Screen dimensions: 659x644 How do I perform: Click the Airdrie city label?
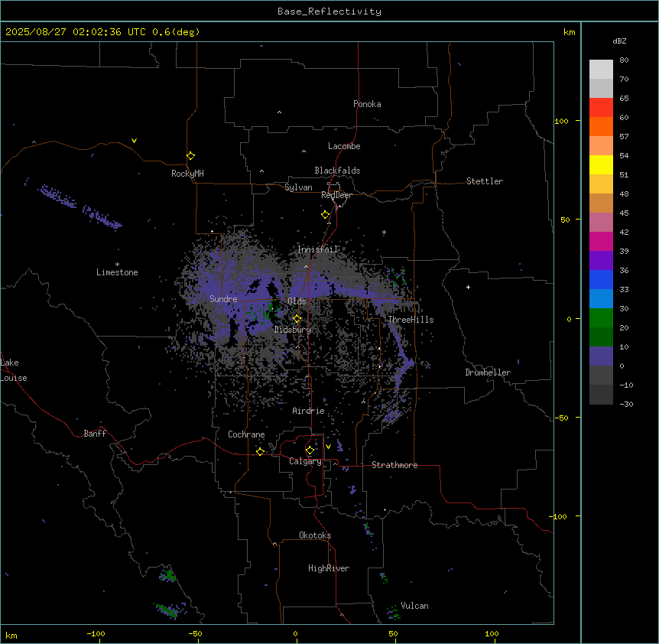pos(308,411)
